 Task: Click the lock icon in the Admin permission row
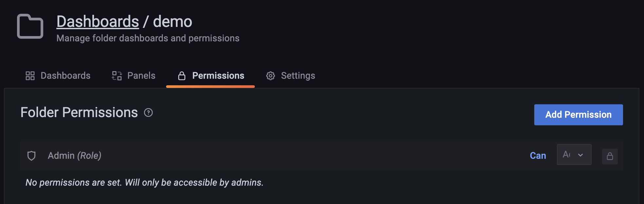[x=610, y=156]
